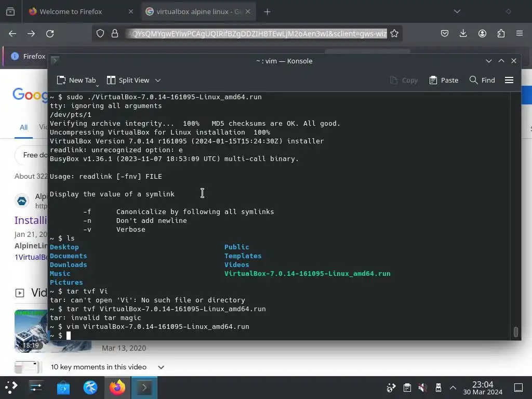The image size is (532, 399).
Task: Open Firefox recent browsing view icon
Action: click(10, 11)
